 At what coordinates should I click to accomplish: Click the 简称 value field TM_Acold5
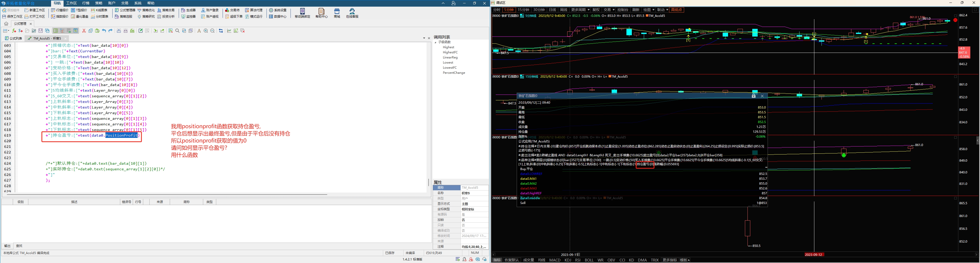click(474, 188)
